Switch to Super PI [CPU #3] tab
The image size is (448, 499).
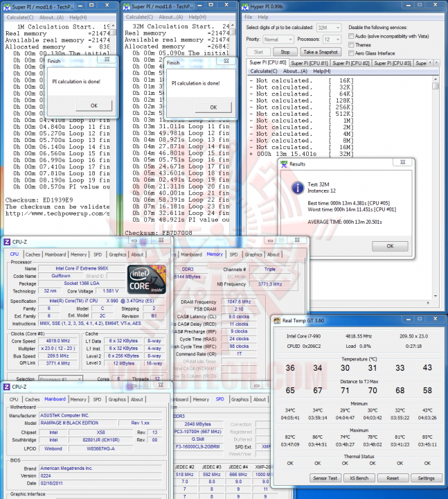click(x=393, y=63)
